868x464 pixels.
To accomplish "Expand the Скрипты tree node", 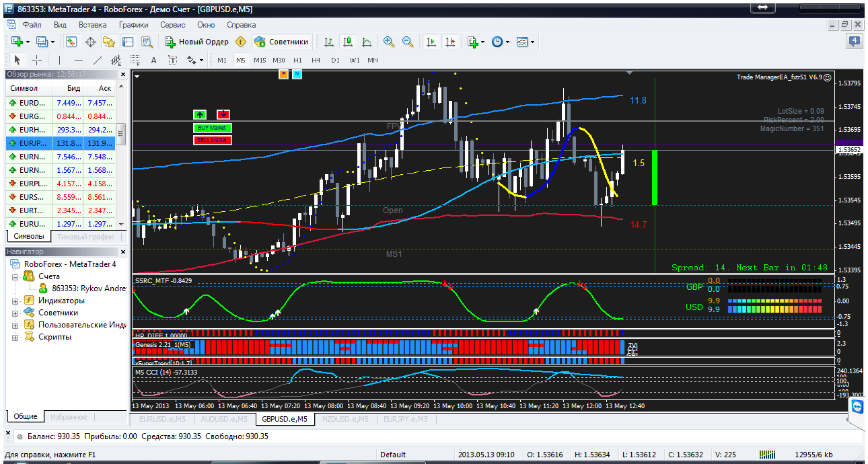I will pos(15,337).
